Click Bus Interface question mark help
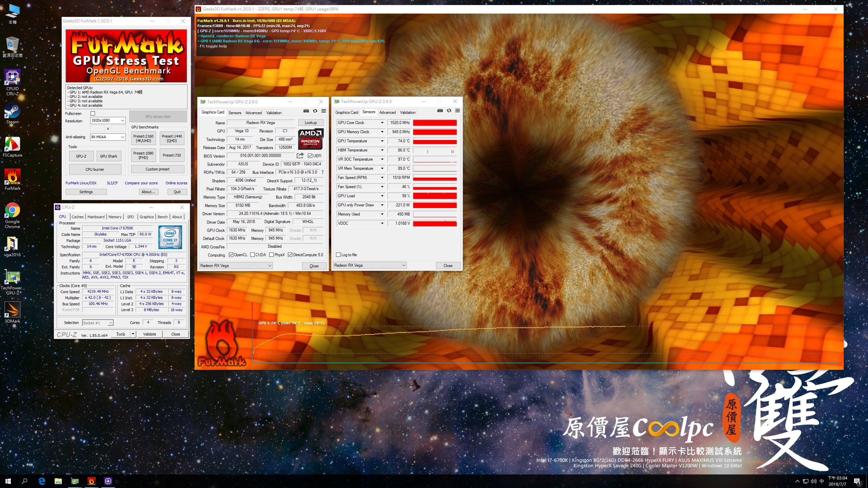This screenshot has height=488, width=868. [322, 172]
